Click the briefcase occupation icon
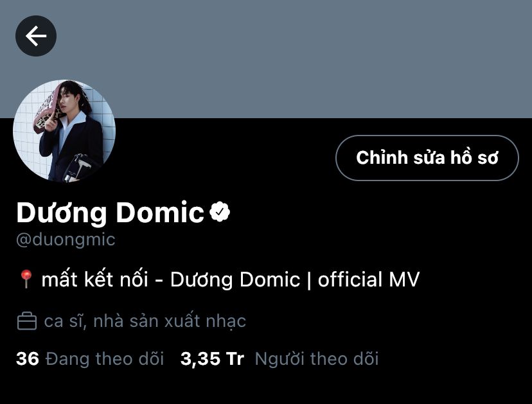Screen dimensions: 532x404 [x=26, y=321]
